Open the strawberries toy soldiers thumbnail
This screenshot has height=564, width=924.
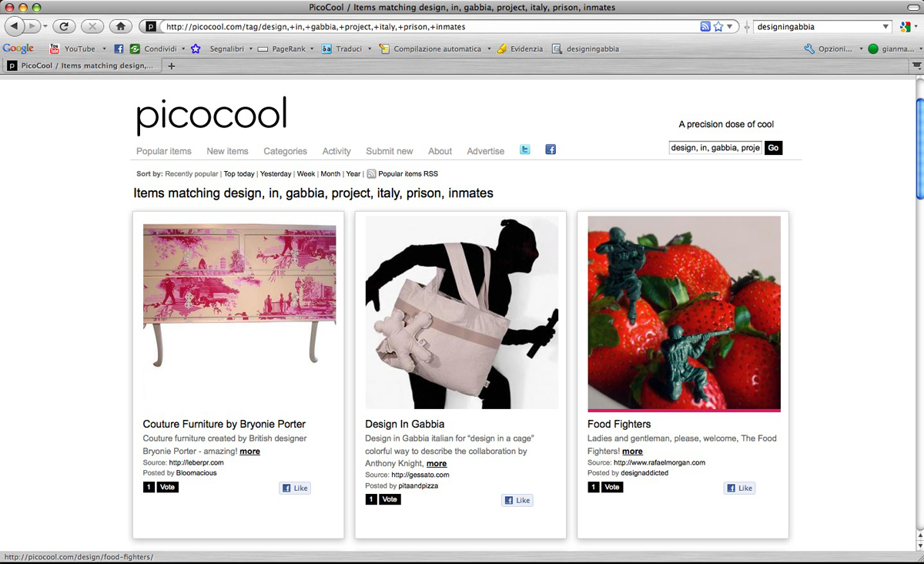(684, 314)
